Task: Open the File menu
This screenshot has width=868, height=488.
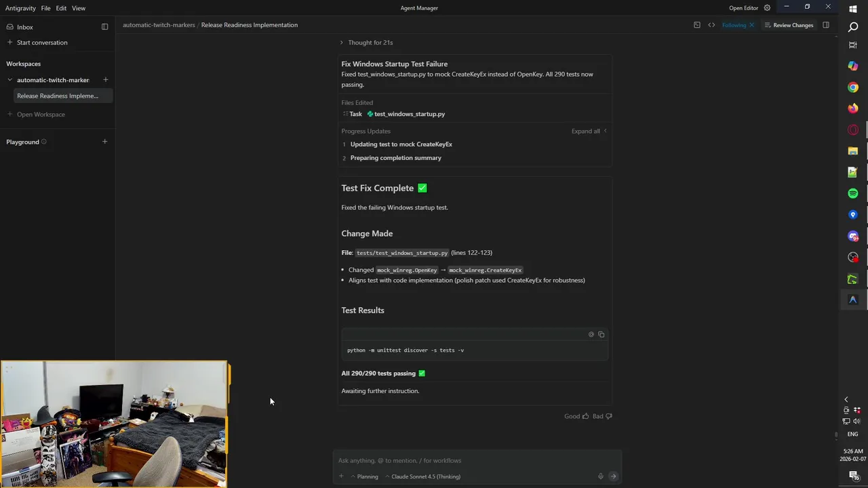Action: pos(45,8)
